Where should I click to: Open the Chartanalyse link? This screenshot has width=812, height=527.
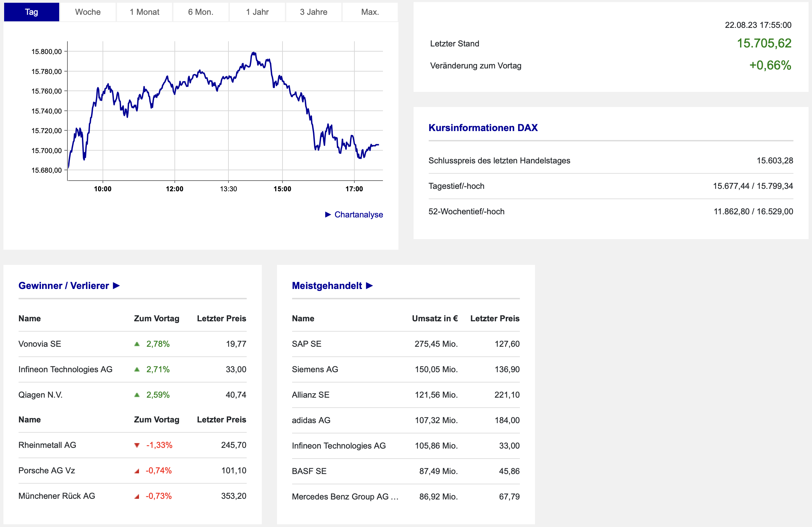tap(359, 215)
